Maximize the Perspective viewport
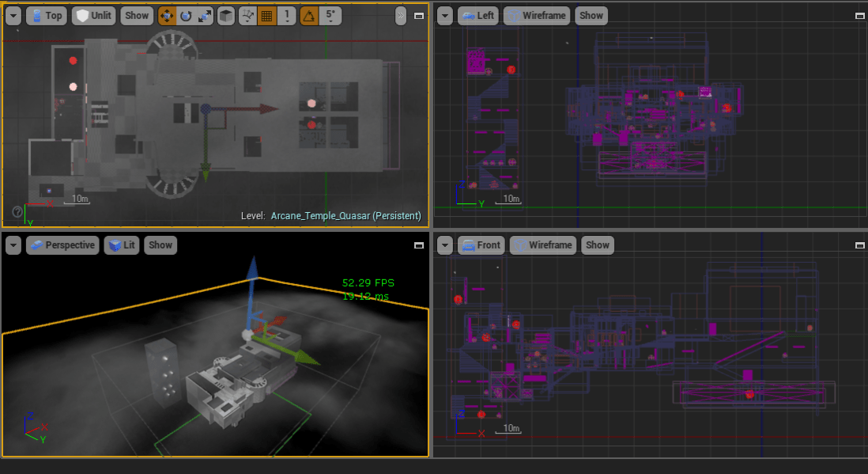The width and height of the screenshot is (868, 474). (x=419, y=245)
